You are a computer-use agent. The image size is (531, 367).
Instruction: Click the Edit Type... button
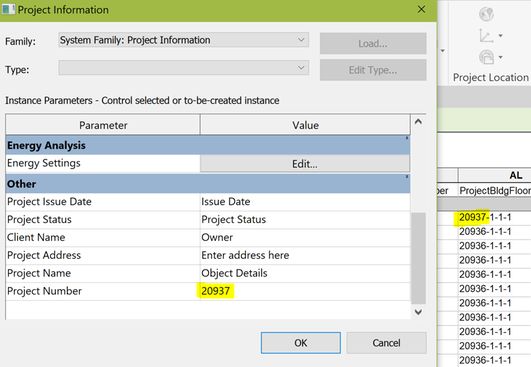tap(373, 70)
